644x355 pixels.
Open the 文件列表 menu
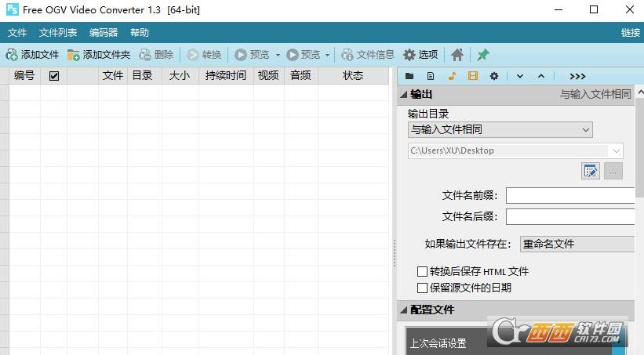click(x=58, y=33)
